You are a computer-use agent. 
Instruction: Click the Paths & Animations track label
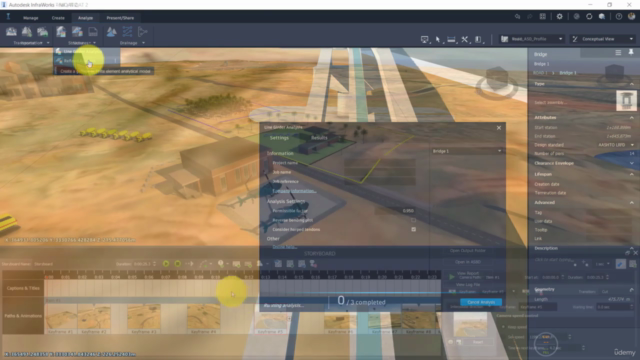coord(23,316)
